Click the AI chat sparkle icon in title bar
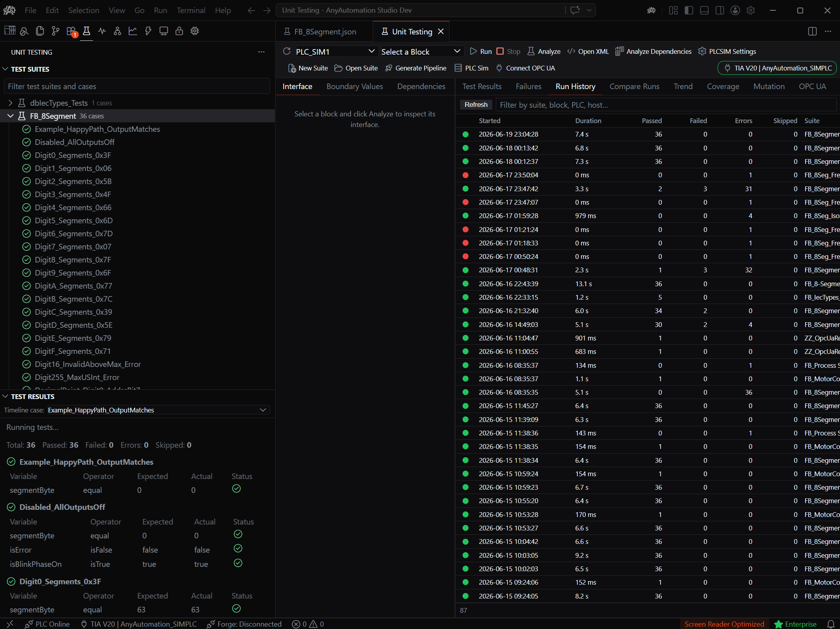The height and width of the screenshot is (629, 840). (x=575, y=10)
